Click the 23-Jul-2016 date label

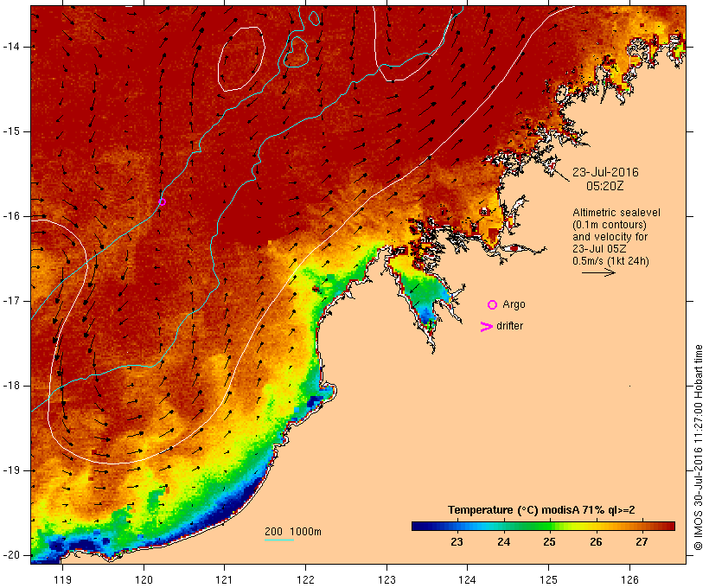pyautogui.click(x=605, y=172)
